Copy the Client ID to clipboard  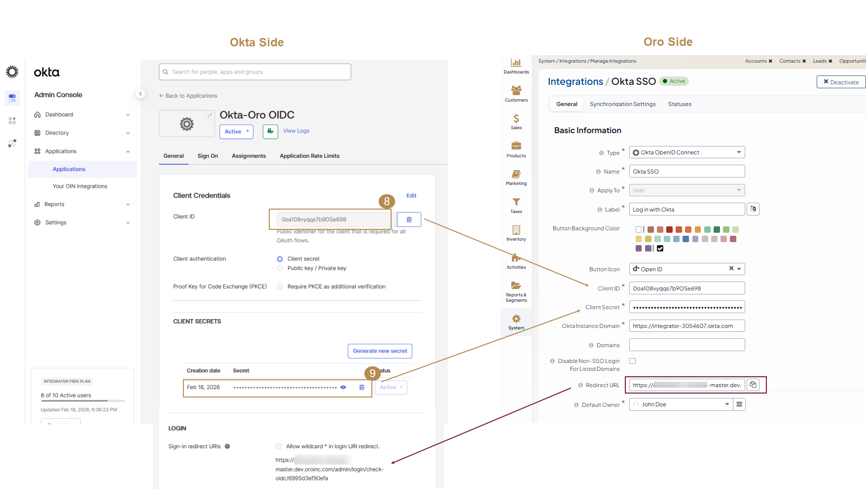(409, 219)
